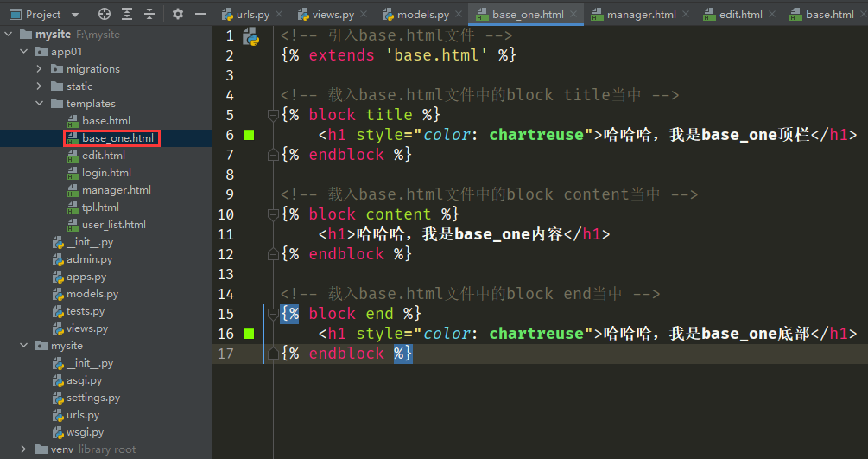The height and width of the screenshot is (459, 868).
Task: Fold the block end section on line 15
Action: 272,314
